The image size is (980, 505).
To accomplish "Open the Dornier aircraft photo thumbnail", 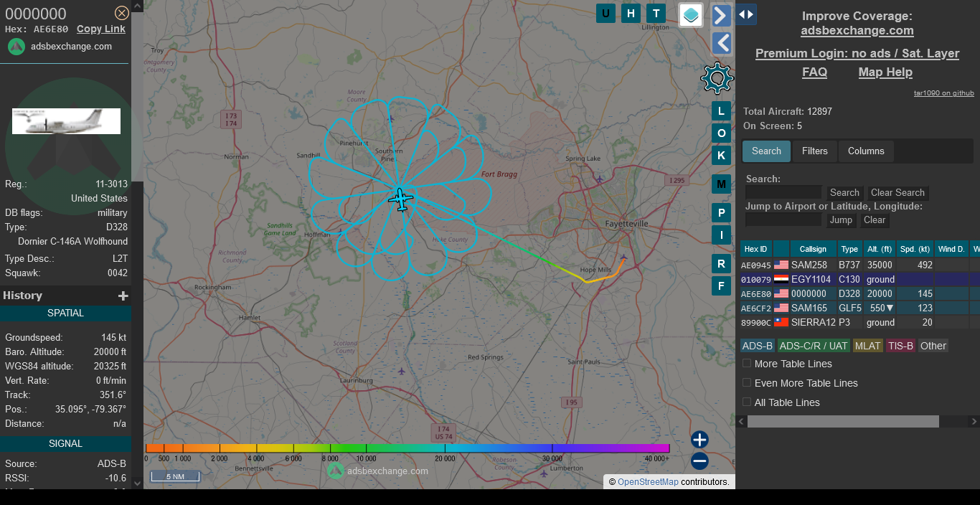I will (x=66, y=121).
